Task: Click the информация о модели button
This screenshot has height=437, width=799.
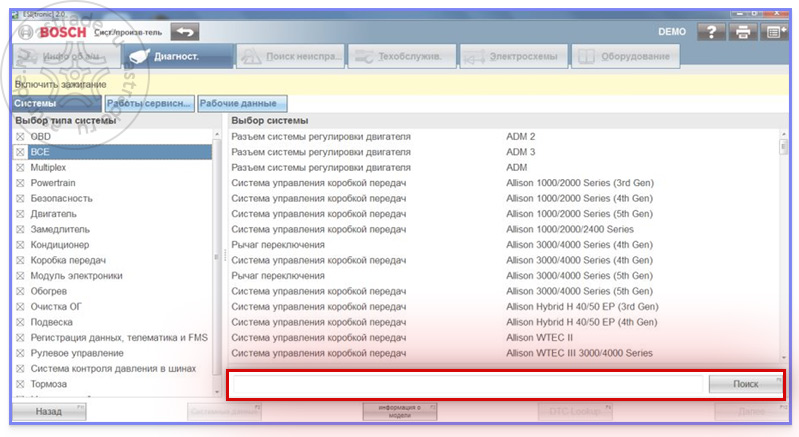Action: coord(400,412)
